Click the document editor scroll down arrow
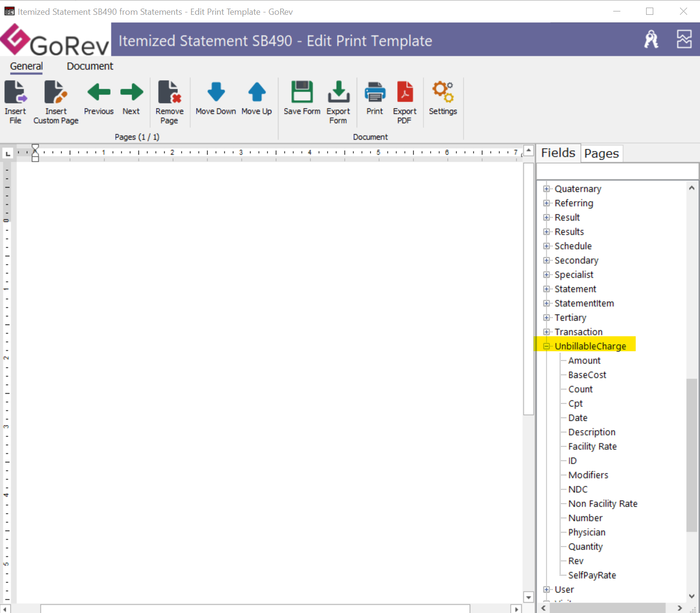700x613 pixels. 528,597
